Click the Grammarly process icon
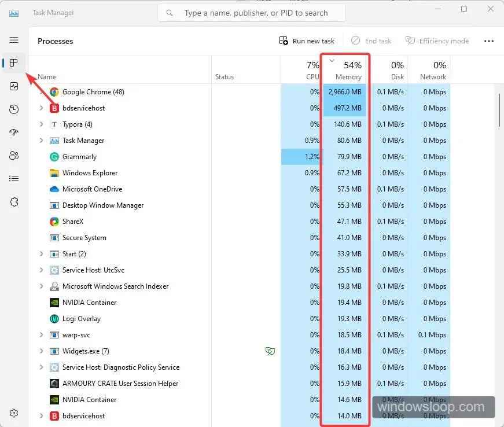504x427 pixels. tap(54, 157)
